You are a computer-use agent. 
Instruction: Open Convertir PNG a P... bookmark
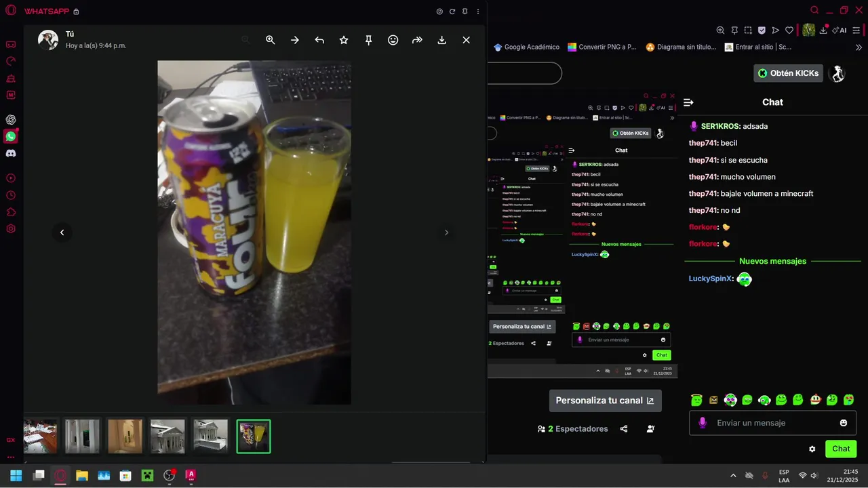602,47
